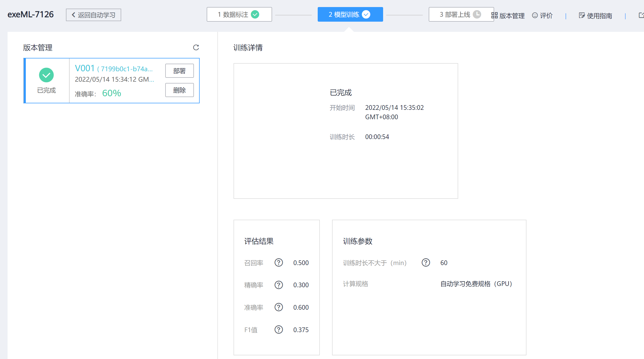Click the V001 timestamp 2022/05/14 15:34:12
This screenshot has width=644, height=359.
tap(114, 79)
